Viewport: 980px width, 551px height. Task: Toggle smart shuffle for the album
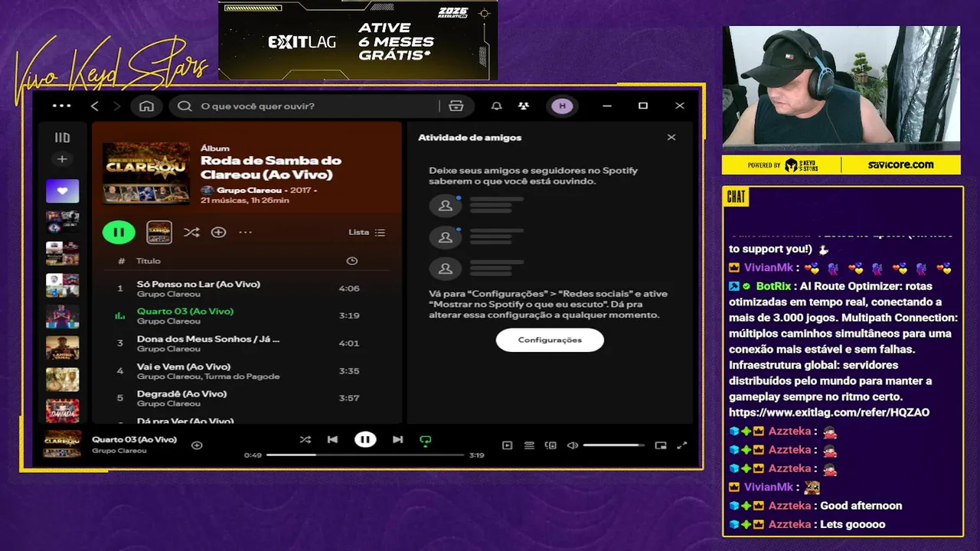click(191, 232)
